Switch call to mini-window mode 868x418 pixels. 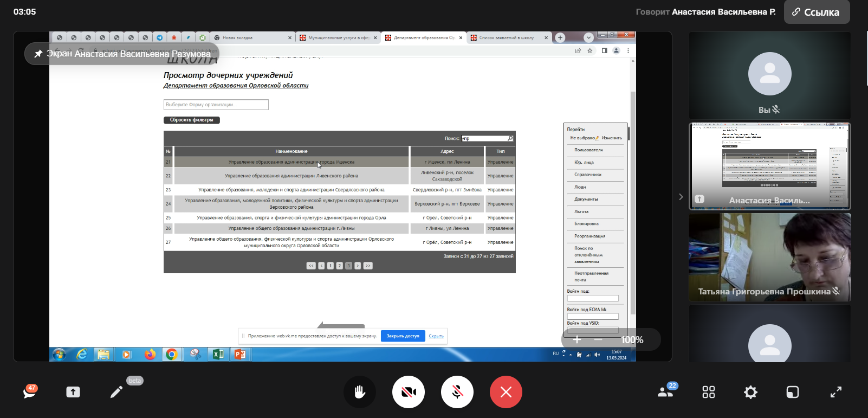[x=793, y=392]
